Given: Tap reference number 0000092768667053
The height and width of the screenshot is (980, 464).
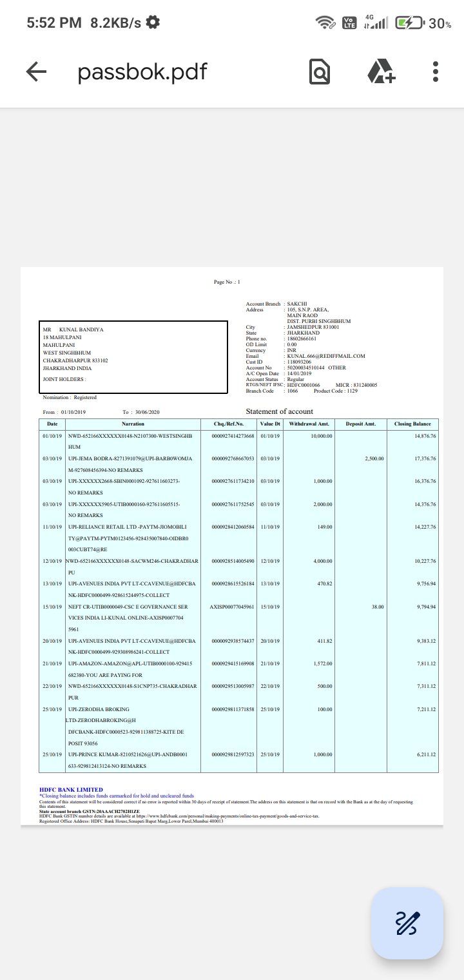Looking at the screenshot, I should click(233, 458).
